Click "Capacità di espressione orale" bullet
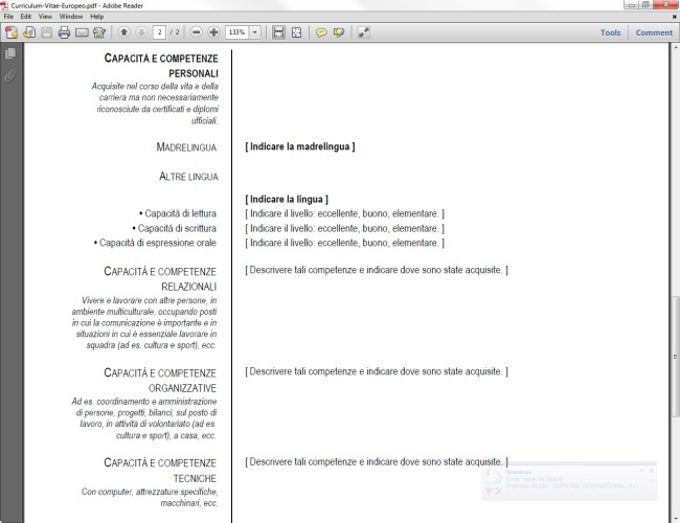Screen dimensions: 680x523 click(x=155, y=243)
